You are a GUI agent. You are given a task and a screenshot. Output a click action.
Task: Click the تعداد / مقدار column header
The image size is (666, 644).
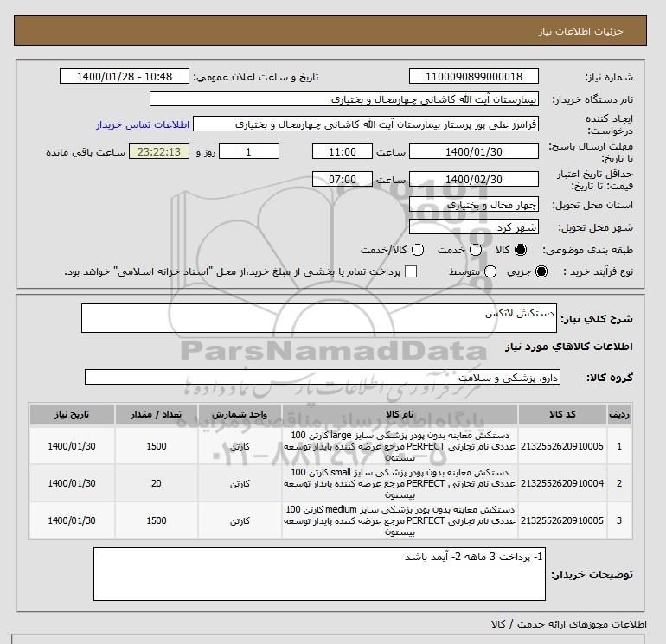click(157, 414)
